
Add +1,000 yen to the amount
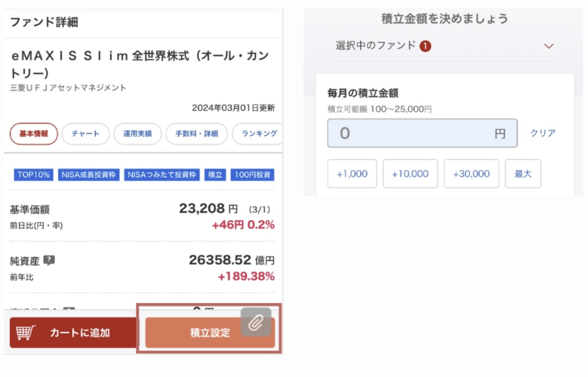352,174
